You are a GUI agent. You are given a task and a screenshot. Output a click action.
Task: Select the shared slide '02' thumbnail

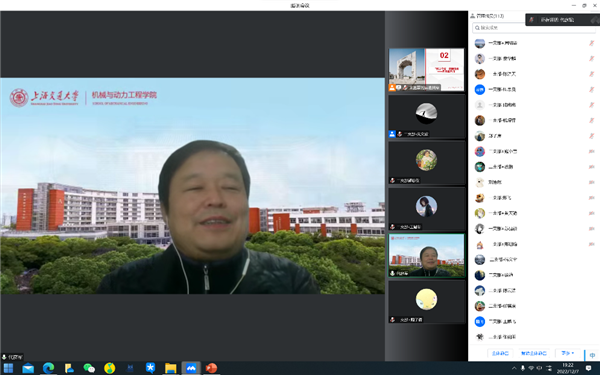click(x=426, y=70)
